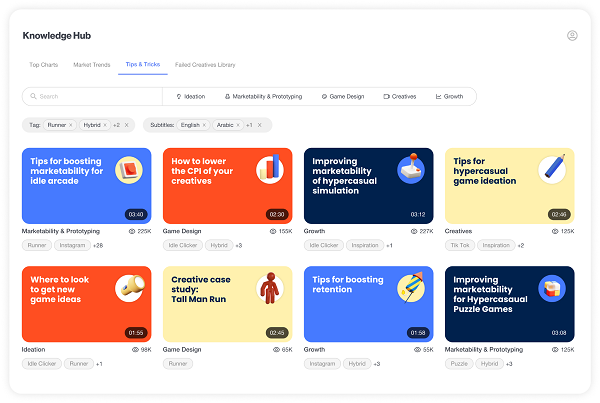This screenshot has width=600, height=403.
Task: Clear all Tag filters
Action: click(127, 125)
